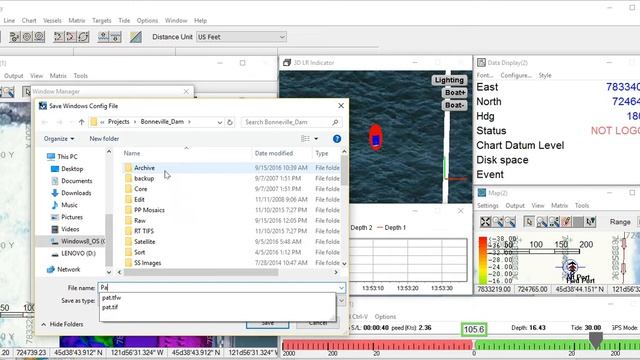Click the third magnifier tool after the pointer in Map(2)

(x=554, y=222)
